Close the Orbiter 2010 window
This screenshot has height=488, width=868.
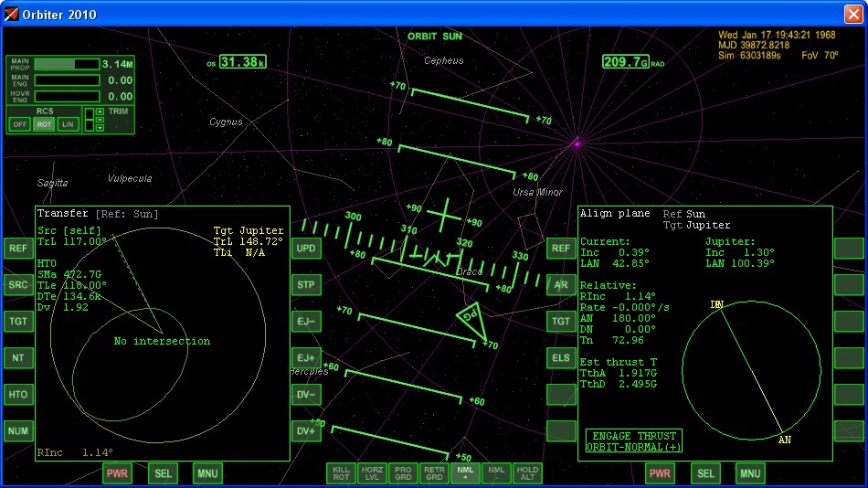[853, 14]
